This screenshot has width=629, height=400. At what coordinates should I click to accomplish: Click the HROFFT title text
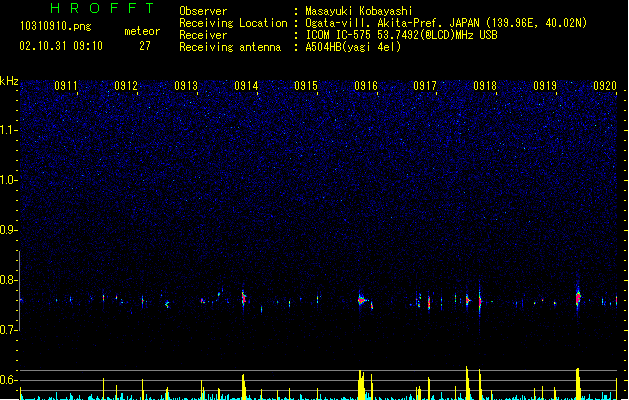coord(102,8)
